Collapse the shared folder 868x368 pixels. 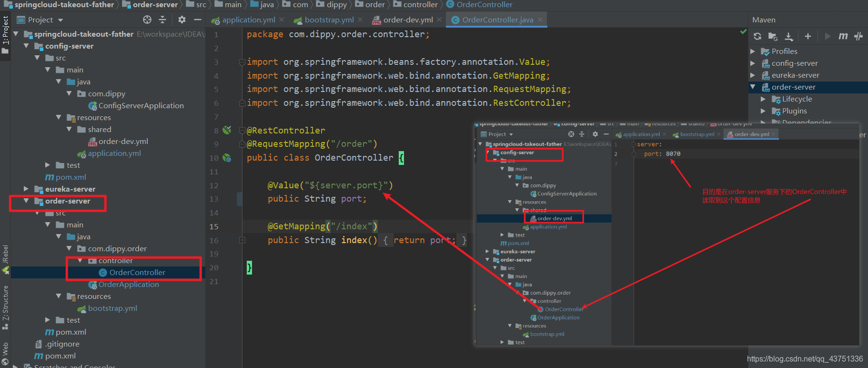point(69,129)
